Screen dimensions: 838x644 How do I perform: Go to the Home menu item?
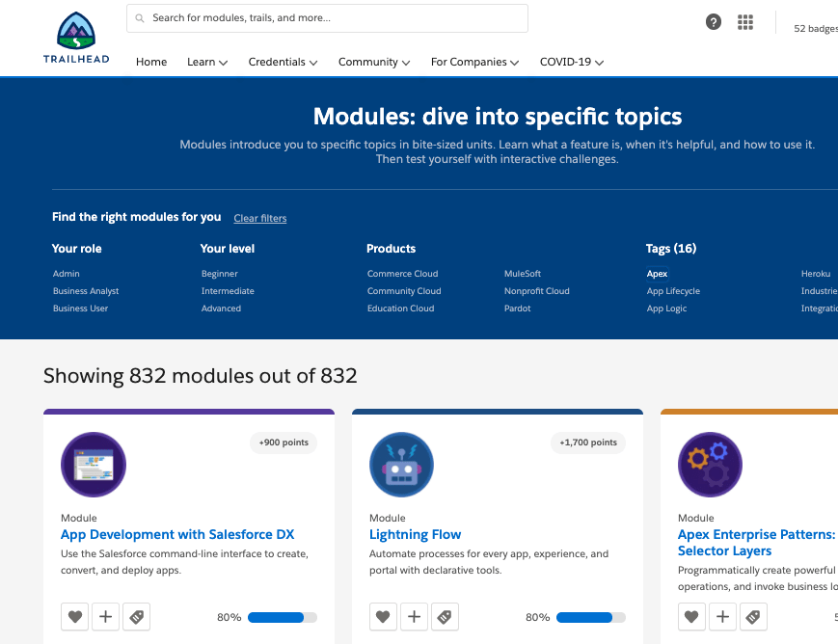click(x=151, y=62)
